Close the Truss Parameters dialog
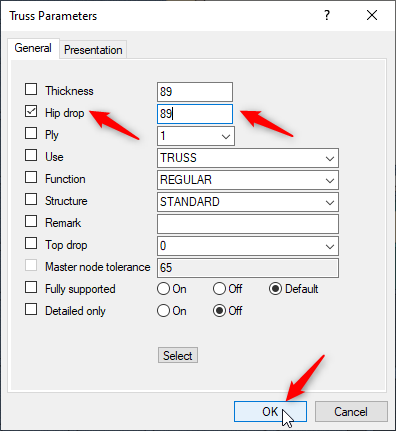The height and width of the screenshot is (431, 396). (372, 15)
